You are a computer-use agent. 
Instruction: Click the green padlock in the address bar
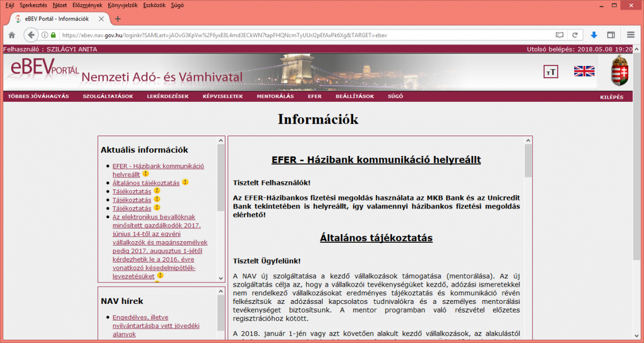[x=53, y=35]
